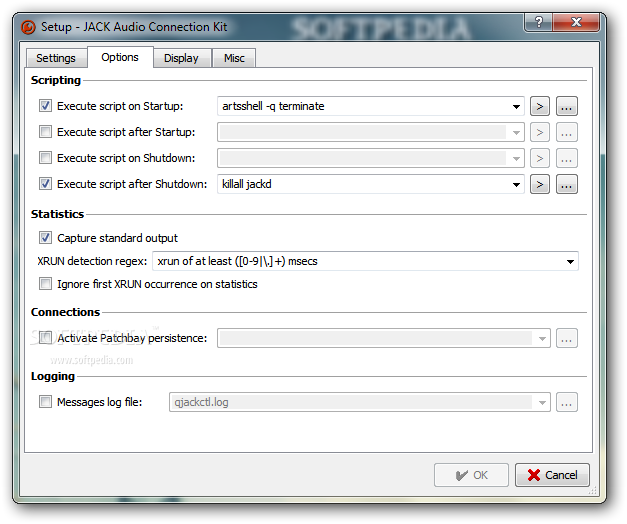Image resolution: width=627 pixels, height=524 pixels.
Task: Browse for Messages log file with ... button
Action: 567,402
